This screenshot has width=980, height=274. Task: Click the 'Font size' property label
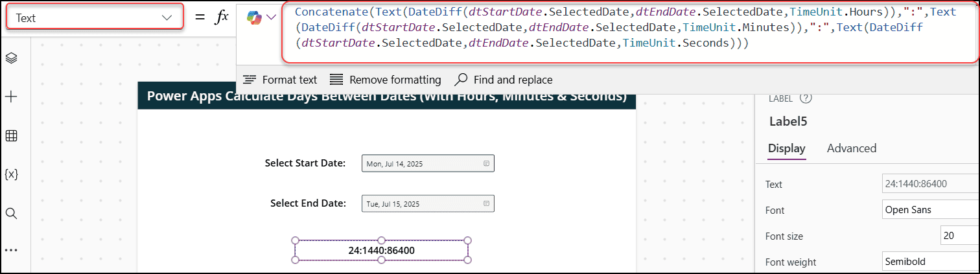click(x=784, y=236)
